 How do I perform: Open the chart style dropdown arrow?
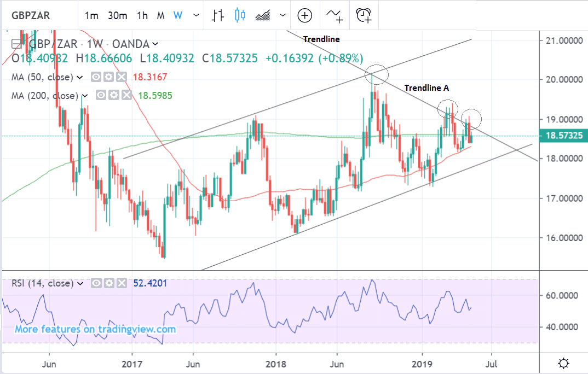(x=282, y=15)
